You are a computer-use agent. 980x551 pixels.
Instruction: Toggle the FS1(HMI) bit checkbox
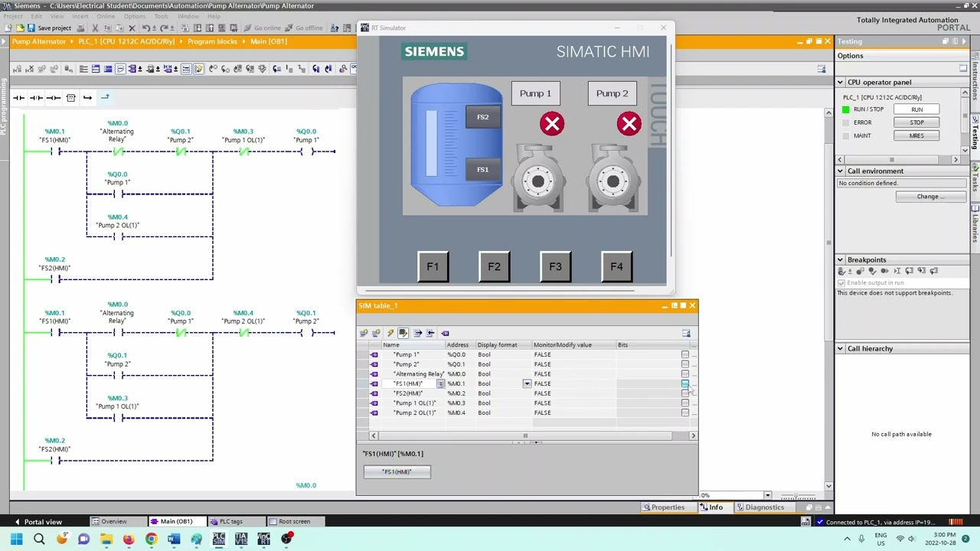click(684, 383)
